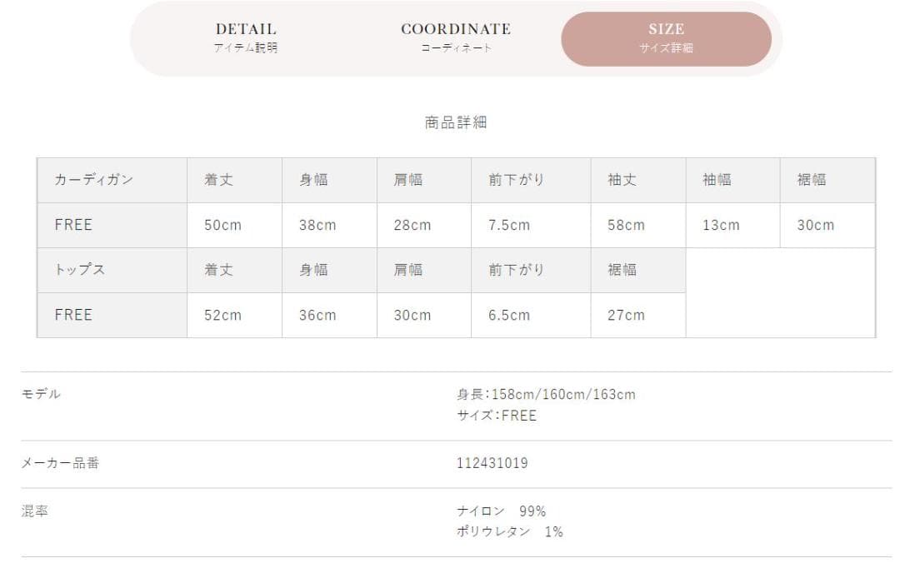Viewport: 900px width, 588px height.
Task: Click the 商品詳細 heading
Action: click(x=456, y=122)
